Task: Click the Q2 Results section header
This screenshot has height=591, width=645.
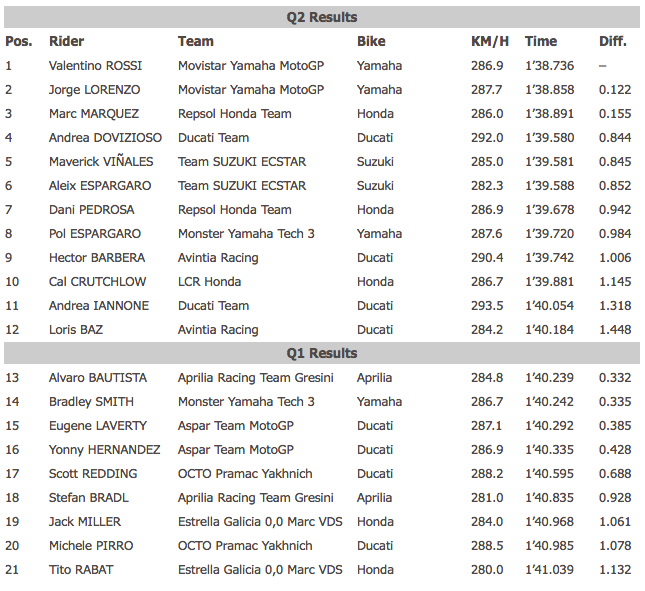Action: tap(322, 17)
